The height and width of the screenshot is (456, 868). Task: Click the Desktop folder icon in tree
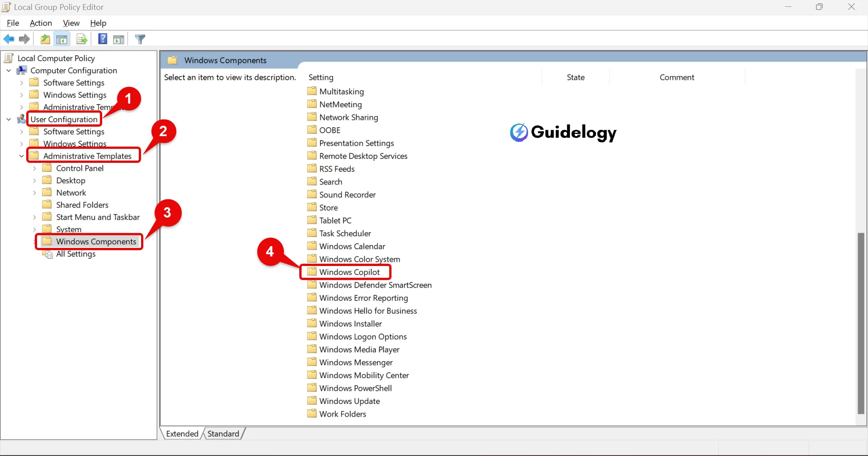pos(47,180)
